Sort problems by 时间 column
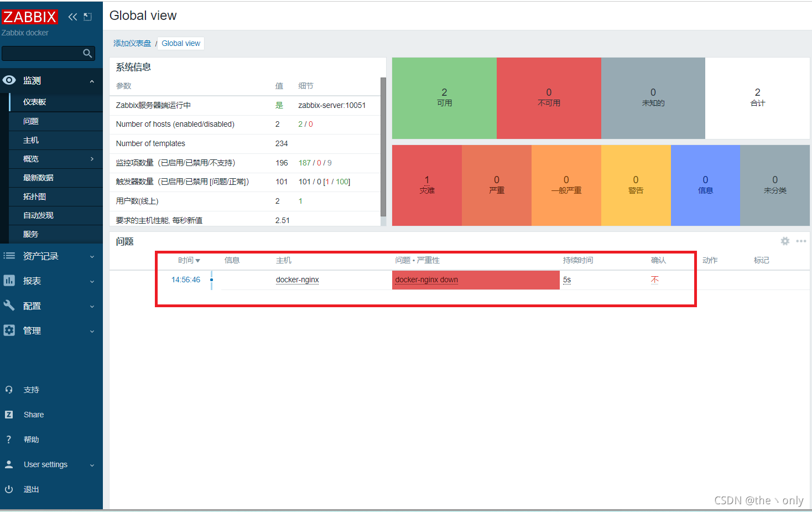The image size is (812, 512). (189, 260)
